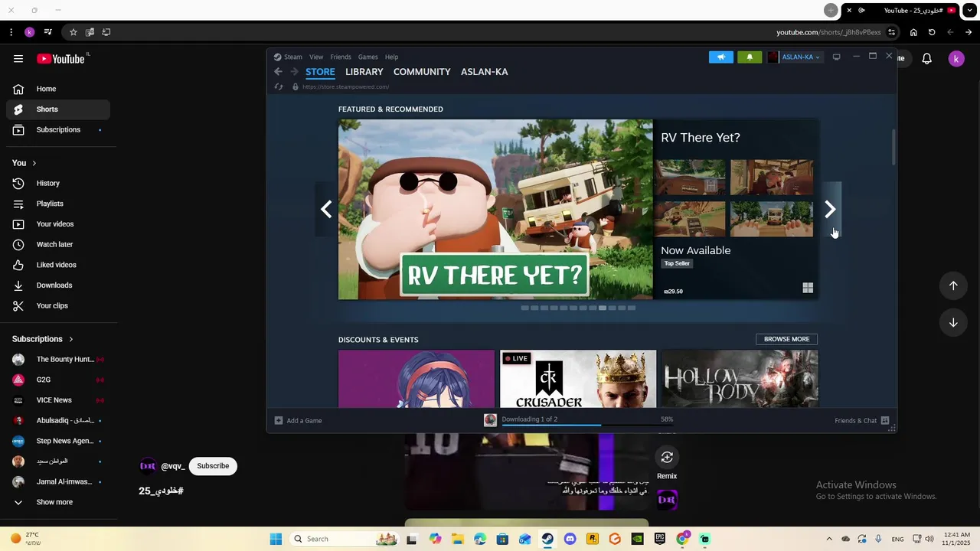Open the YouTube account avatar menu
The height and width of the screenshot is (551, 980).
pos(956,59)
